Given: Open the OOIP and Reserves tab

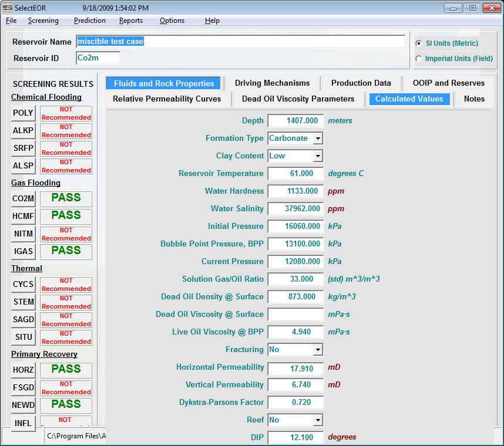Looking at the screenshot, I should pos(448,83).
